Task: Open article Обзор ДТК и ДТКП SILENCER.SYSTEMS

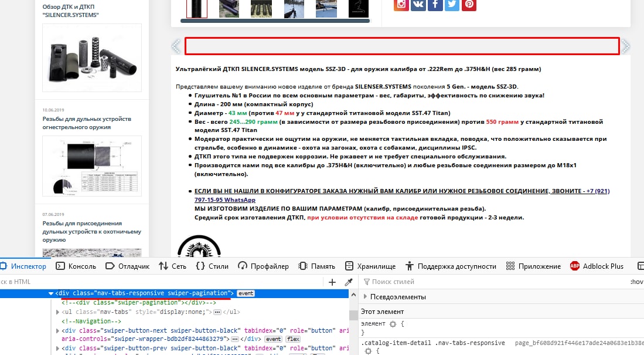Action: pos(71,11)
